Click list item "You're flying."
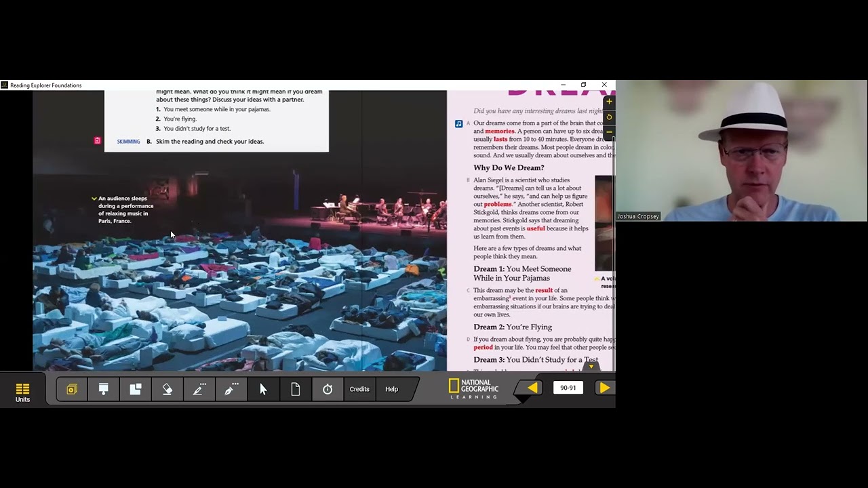The image size is (868, 488). (x=180, y=119)
